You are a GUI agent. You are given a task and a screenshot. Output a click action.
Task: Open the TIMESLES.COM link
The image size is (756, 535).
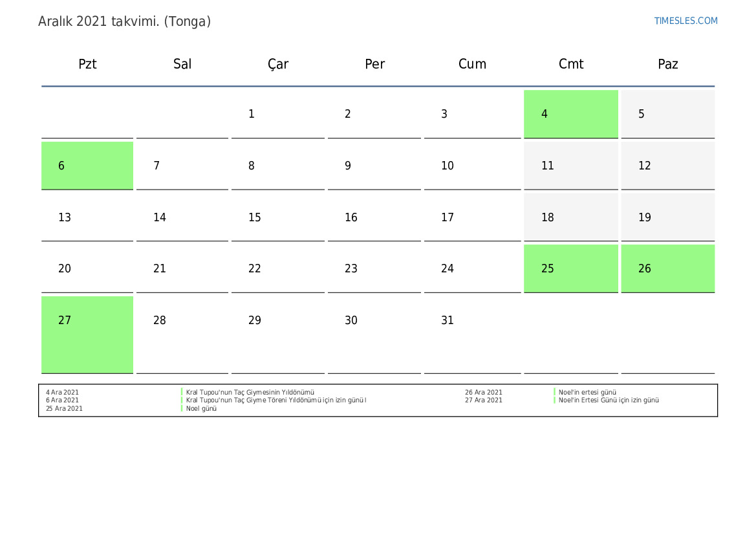pyautogui.click(x=686, y=21)
